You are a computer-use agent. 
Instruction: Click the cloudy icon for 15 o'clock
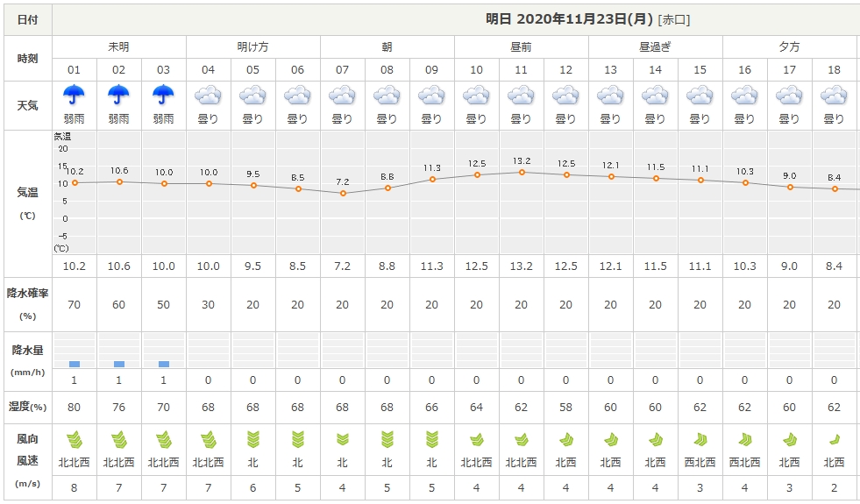[700, 96]
